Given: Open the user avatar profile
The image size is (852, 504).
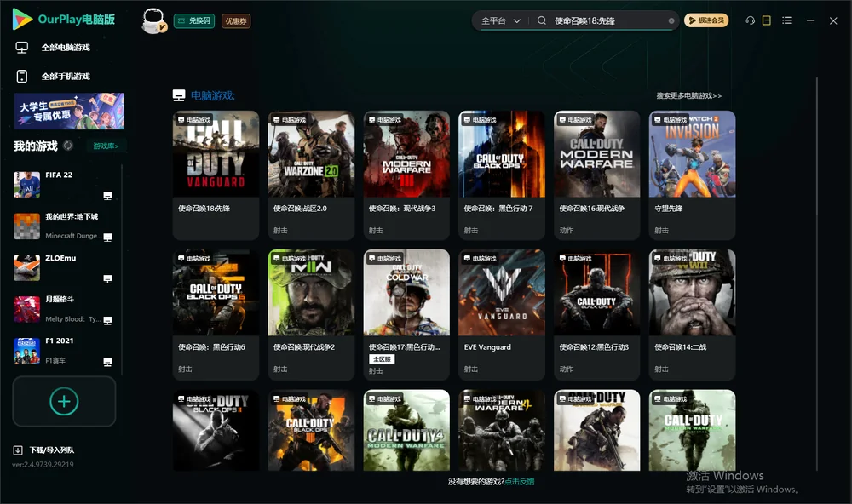Looking at the screenshot, I should pyautogui.click(x=153, y=21).
